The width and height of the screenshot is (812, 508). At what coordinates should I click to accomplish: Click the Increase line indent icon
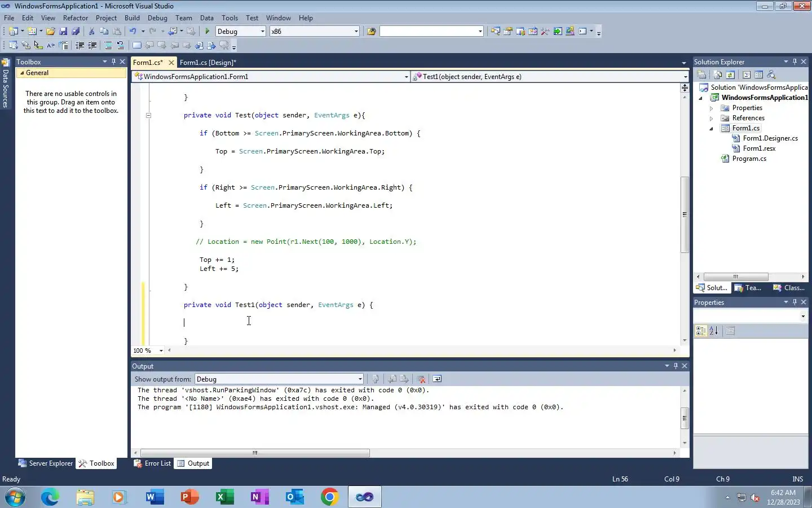pos(92,45)
